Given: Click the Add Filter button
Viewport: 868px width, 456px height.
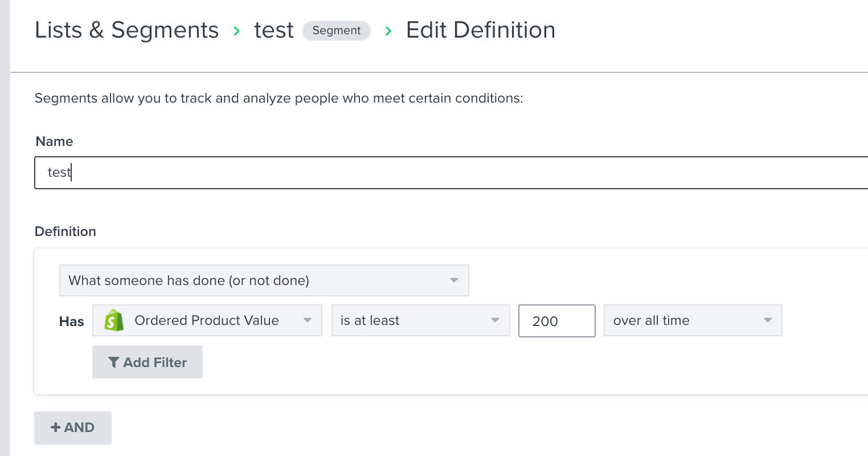Looking at the screenshot, I should (x=148, y=362).
